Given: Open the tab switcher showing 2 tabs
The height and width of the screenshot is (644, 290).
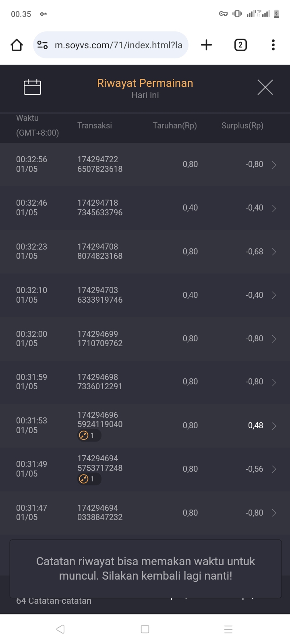Looking at the screenshot, I should [x=240, y=45].
